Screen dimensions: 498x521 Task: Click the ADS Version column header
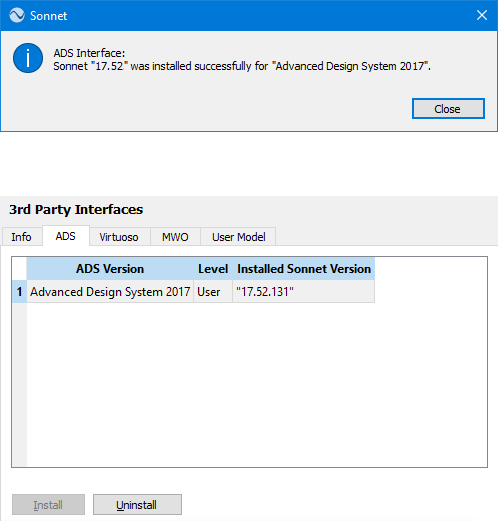coord(110,269)
